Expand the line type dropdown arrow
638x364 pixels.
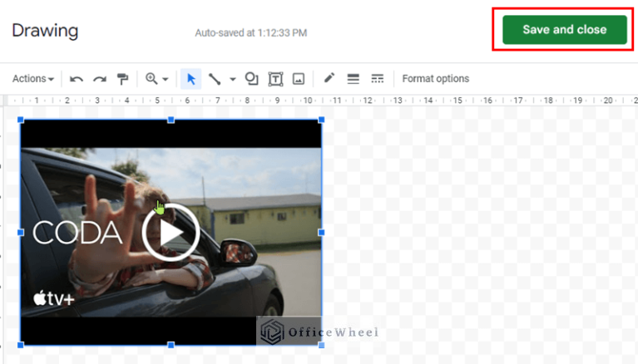point(233,79)
